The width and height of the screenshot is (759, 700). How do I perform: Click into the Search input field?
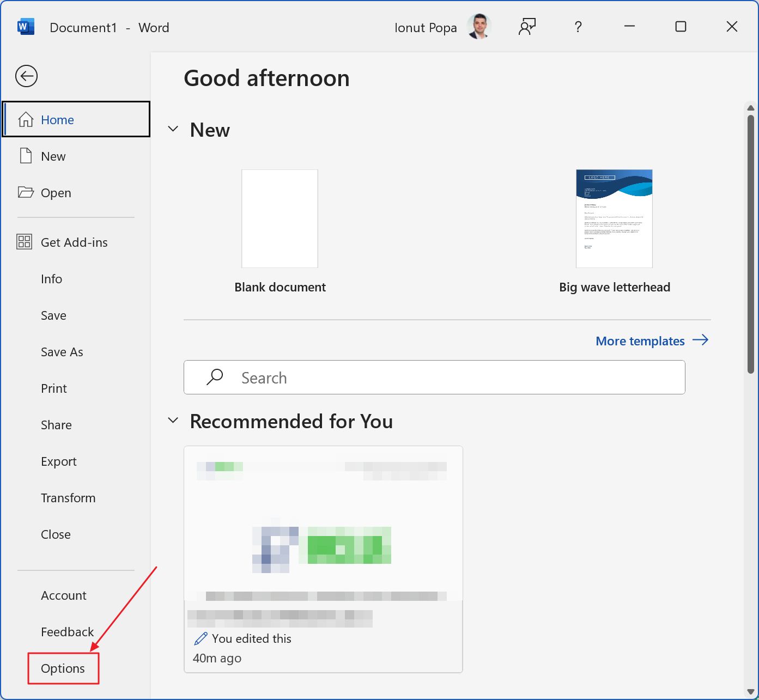click(434, 377)
